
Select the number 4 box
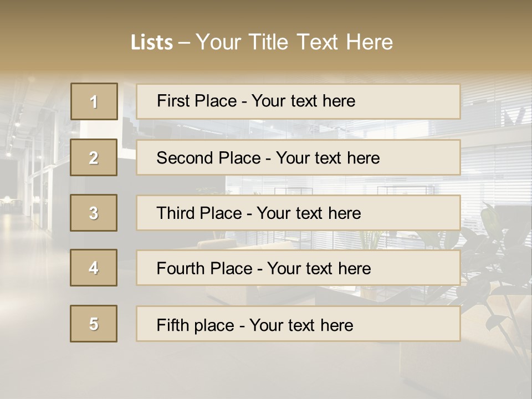tap(94, 268)
